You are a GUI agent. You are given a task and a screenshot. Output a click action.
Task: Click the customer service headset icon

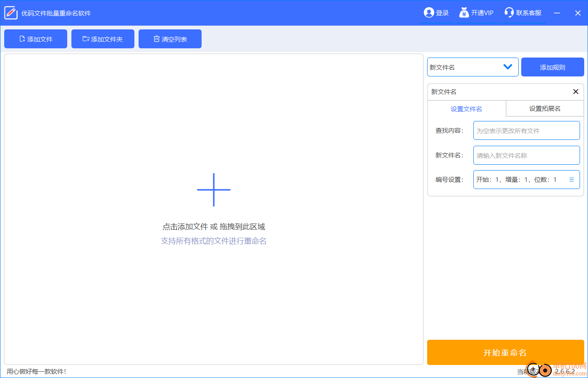pos(509,13)
